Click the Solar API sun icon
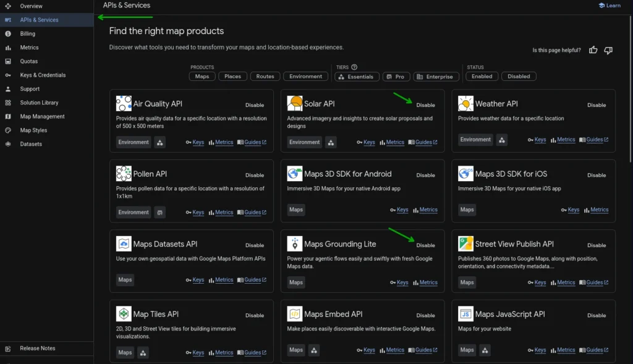633x364 pixels. [295, 104]
